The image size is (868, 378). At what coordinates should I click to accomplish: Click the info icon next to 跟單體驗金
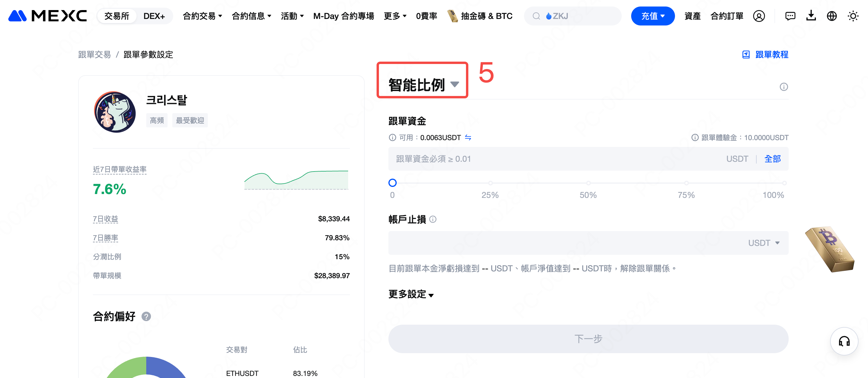(x=695, y=137)
